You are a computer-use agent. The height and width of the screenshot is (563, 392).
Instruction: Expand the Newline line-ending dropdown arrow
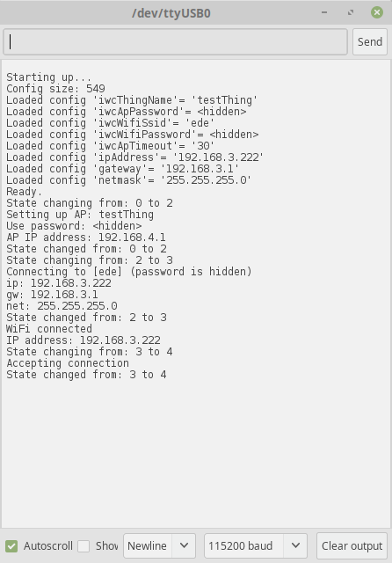pyautogui.click(x=184, y=545)
